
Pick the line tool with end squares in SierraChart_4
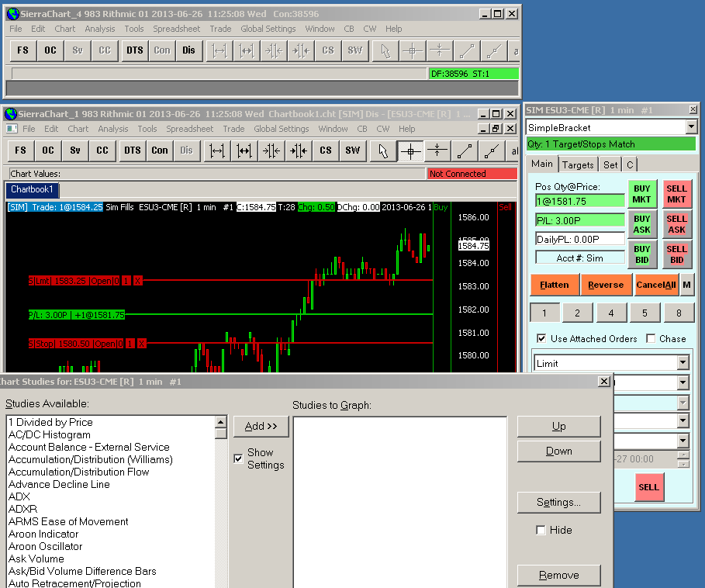pos(466,50)
